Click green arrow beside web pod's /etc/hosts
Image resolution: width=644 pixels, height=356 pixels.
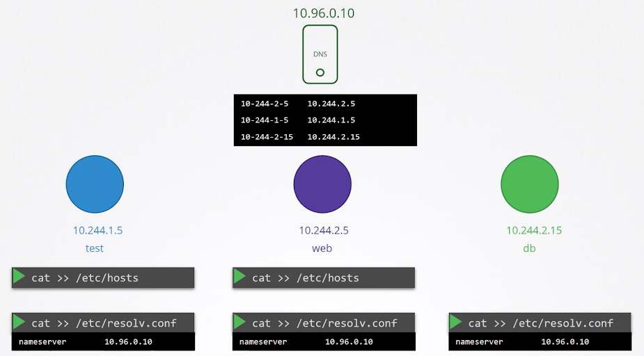coord(240,277)
